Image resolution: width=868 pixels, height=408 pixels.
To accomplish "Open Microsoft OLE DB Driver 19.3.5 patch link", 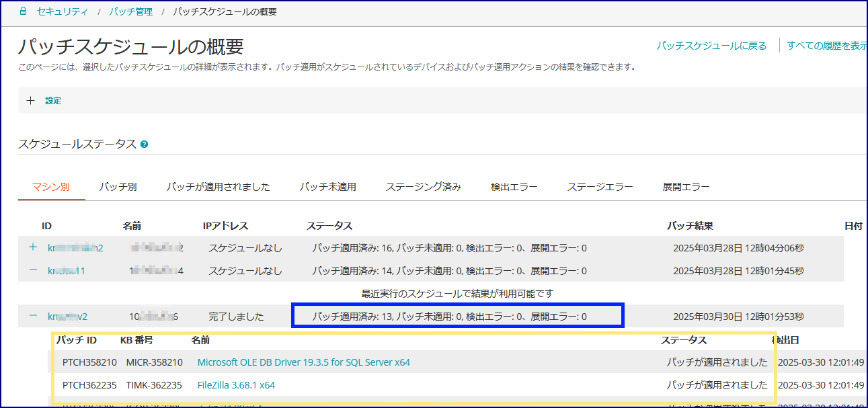I will [303, 362].
